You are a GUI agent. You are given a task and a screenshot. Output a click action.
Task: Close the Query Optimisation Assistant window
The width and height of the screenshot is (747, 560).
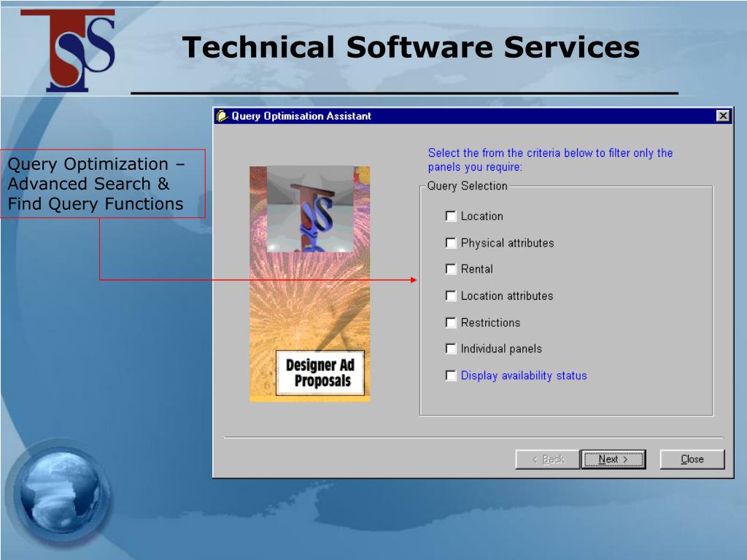pos(723,116)
